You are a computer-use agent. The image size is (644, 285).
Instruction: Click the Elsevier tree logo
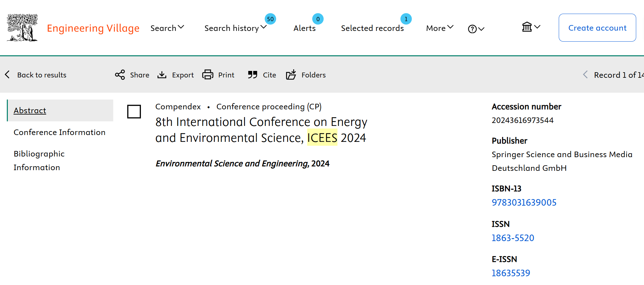tap(22, 28)
